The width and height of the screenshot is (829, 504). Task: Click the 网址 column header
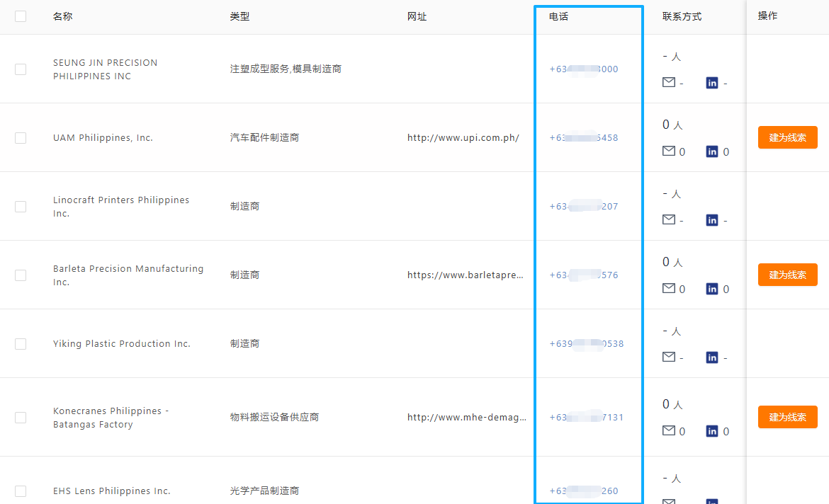click(417, 16)
